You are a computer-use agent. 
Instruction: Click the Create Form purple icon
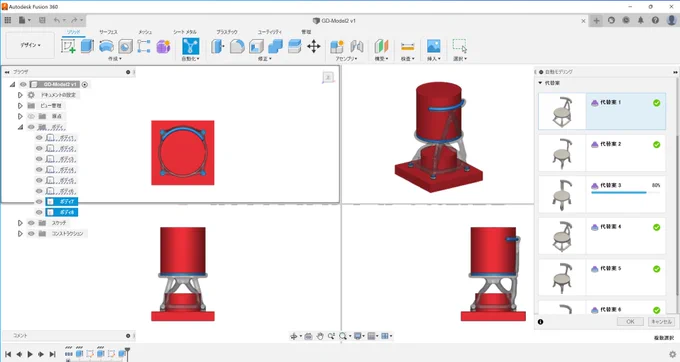[x=163, y=46]
